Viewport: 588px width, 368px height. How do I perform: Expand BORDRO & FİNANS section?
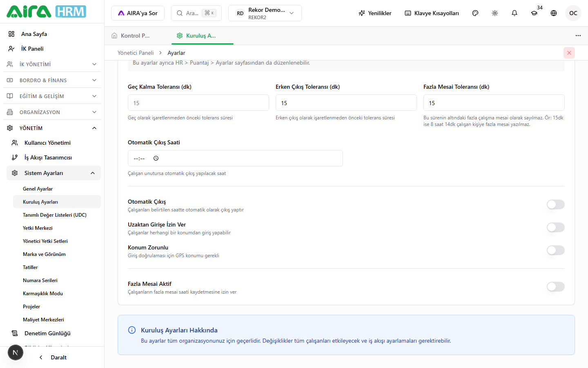pyautogui.click(x=52, y=80)
